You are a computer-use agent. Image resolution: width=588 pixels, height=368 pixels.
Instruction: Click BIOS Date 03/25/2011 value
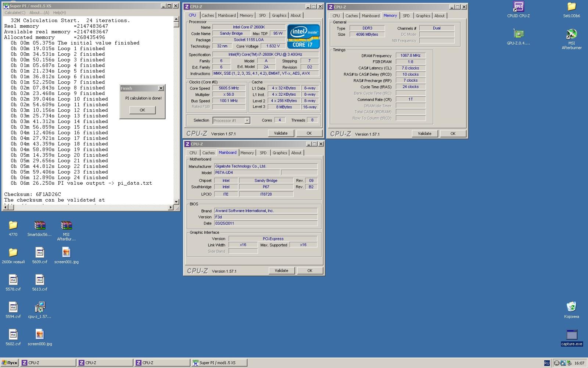[266, 223]
